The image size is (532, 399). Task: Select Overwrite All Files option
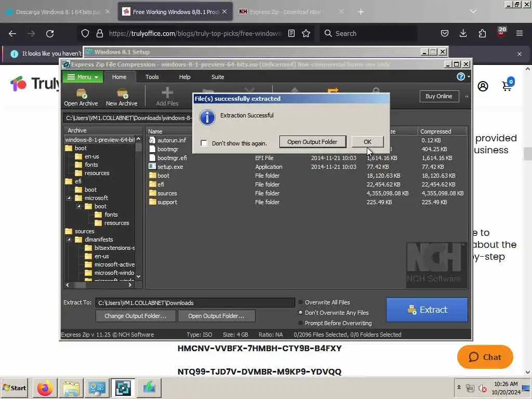tap(301, 302)
